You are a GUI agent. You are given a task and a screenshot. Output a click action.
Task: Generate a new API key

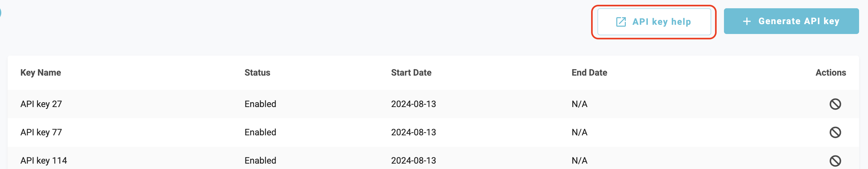coord(791,22)
